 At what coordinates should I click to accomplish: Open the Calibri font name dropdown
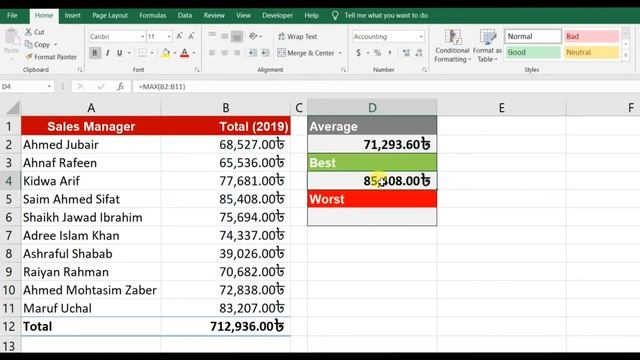click(x=142, y=37)
